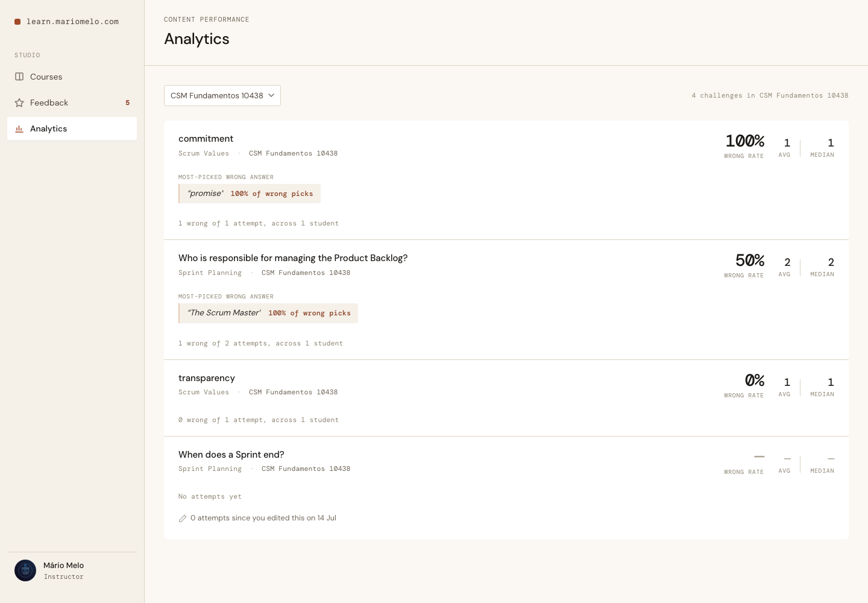This screenshot has height=603, width=868.
Task: Select the Analytics menu item
Action: 72,128
